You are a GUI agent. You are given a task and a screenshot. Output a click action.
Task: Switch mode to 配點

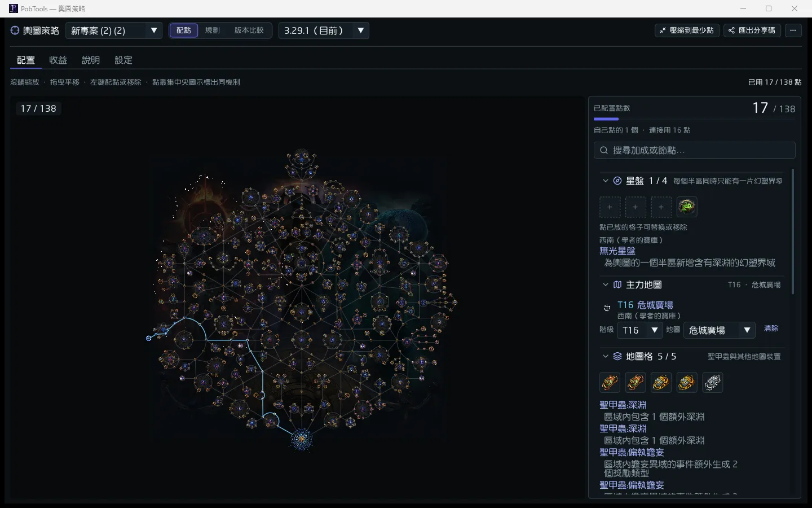184,30
